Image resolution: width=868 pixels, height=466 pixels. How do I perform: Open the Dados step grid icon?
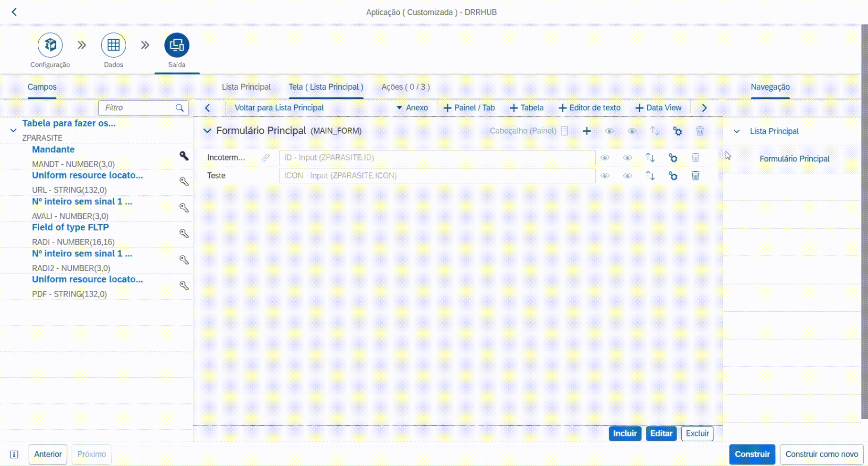click(x=113, y=45)
